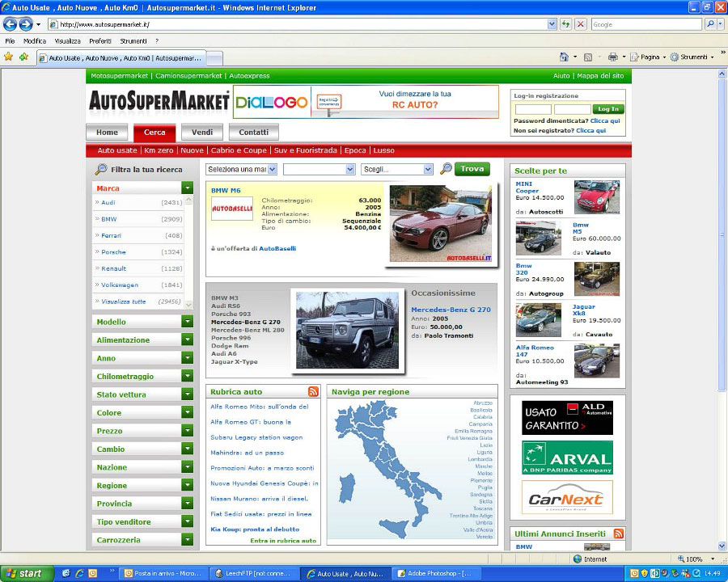Click the Rubrica auto RSS icon
Screen dimensions: 728x582
pos(313,392)
